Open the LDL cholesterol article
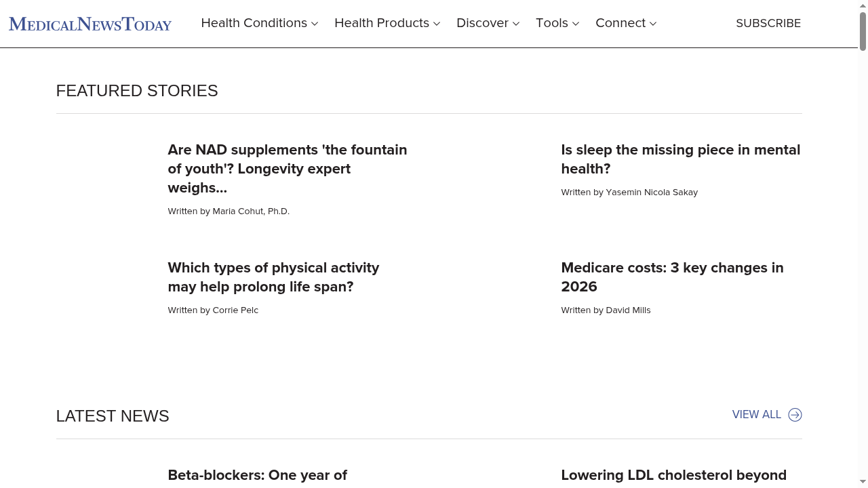 pyautogui.click(x=673, y=475)
